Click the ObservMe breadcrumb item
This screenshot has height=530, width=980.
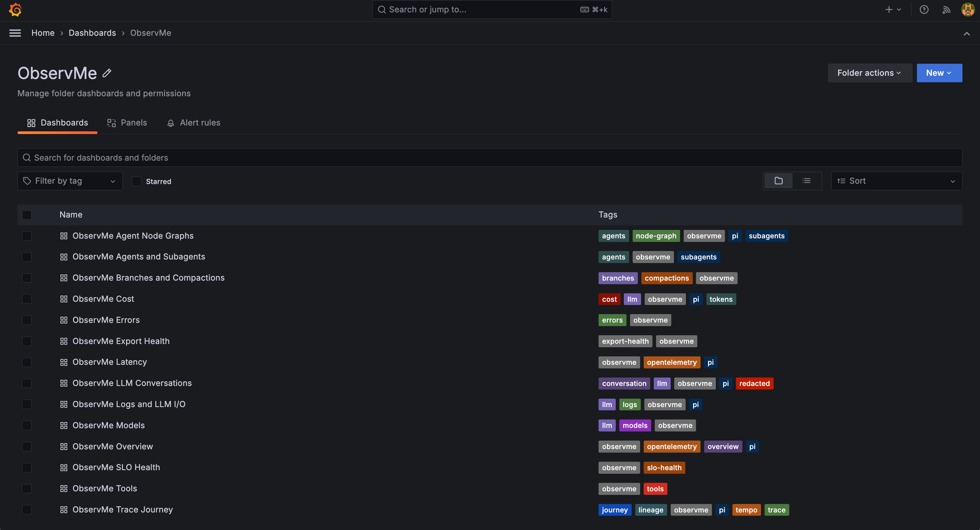coord(151,33)
